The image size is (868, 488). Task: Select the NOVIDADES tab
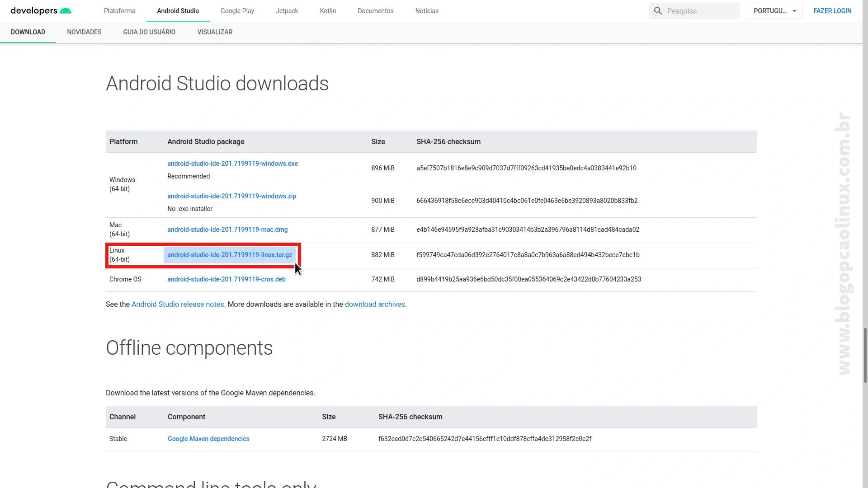(84, 32)
